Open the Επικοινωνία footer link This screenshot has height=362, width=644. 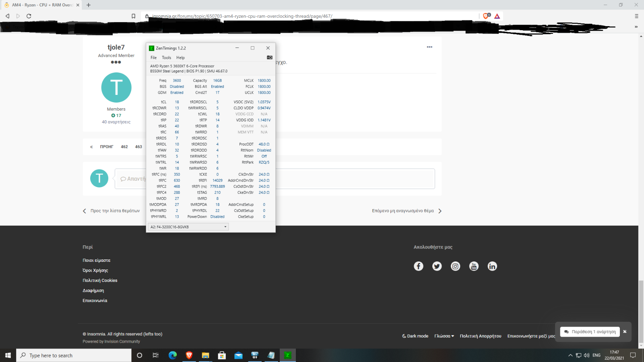(95, 300)
